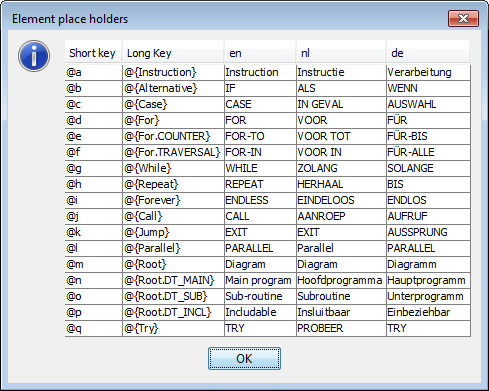Image resolution: width=489 pixels, height=391 pixels.
Task: Select the ENDLESS cell
Action: (x=260, y=200)
